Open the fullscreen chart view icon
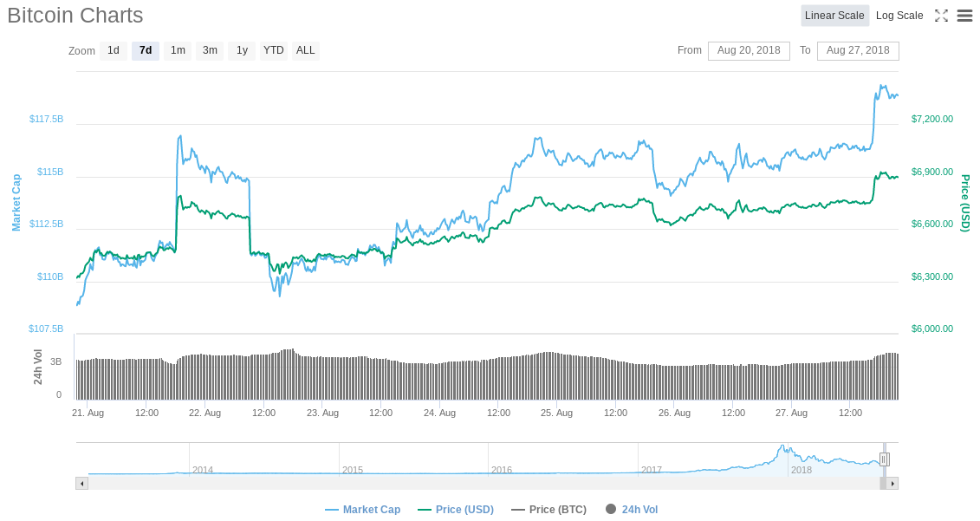Viewport: 980px width, 521px height. pos(941,16)
